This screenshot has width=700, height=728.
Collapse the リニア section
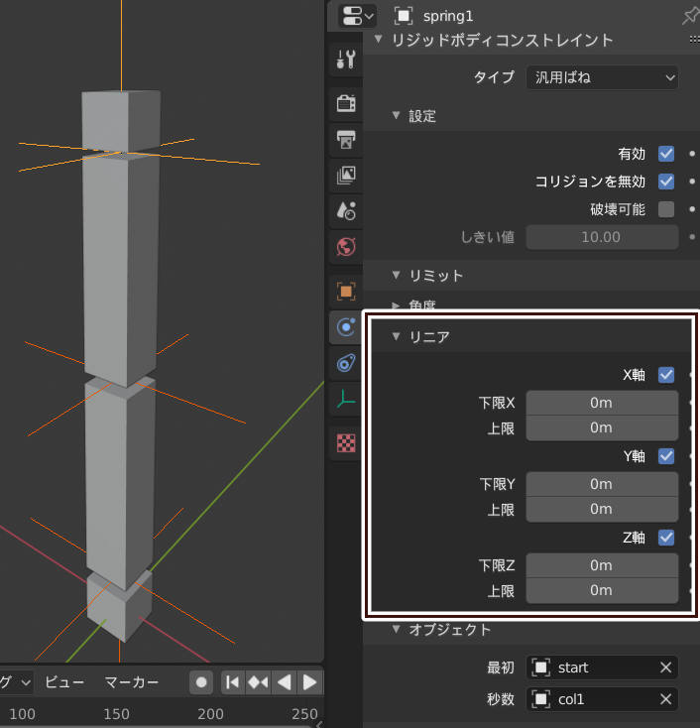[x=396, y=336]
